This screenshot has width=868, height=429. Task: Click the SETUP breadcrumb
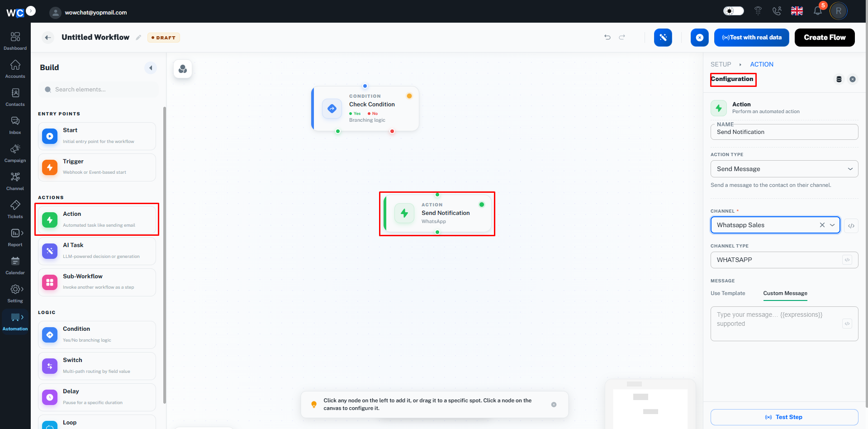point(721,64)
